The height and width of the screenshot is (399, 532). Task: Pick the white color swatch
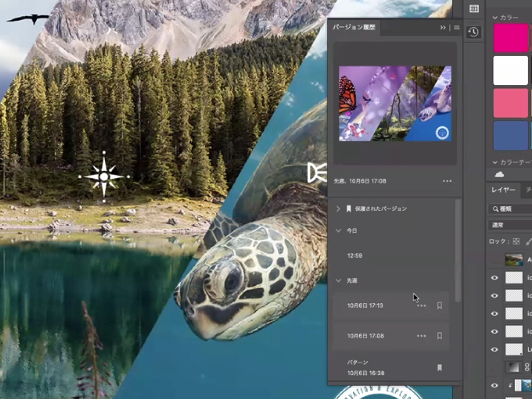click(x=511, y=70)
